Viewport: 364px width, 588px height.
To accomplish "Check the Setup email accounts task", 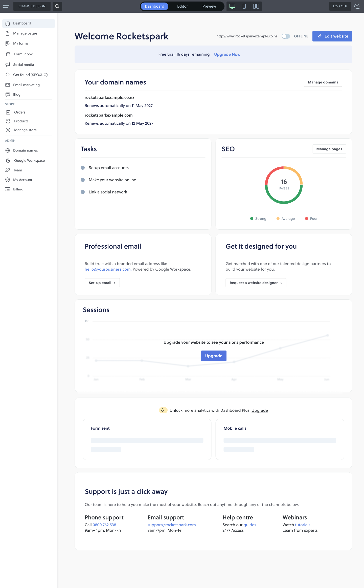I will point(83,168).
